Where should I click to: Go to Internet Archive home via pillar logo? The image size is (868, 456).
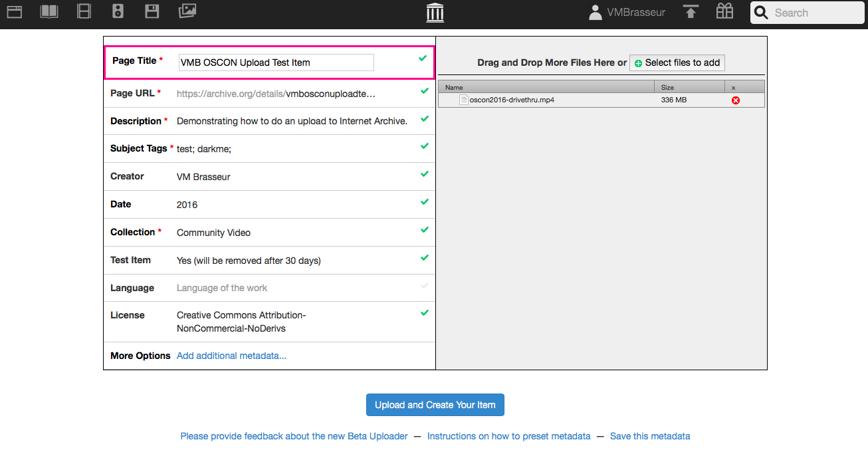[x=435, y=13]
